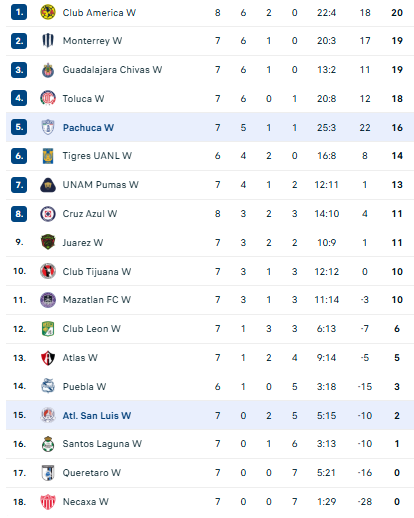Click the Atlas W shield icon
The width and height of the screenshot is (414, 518).
pos(48,358)
